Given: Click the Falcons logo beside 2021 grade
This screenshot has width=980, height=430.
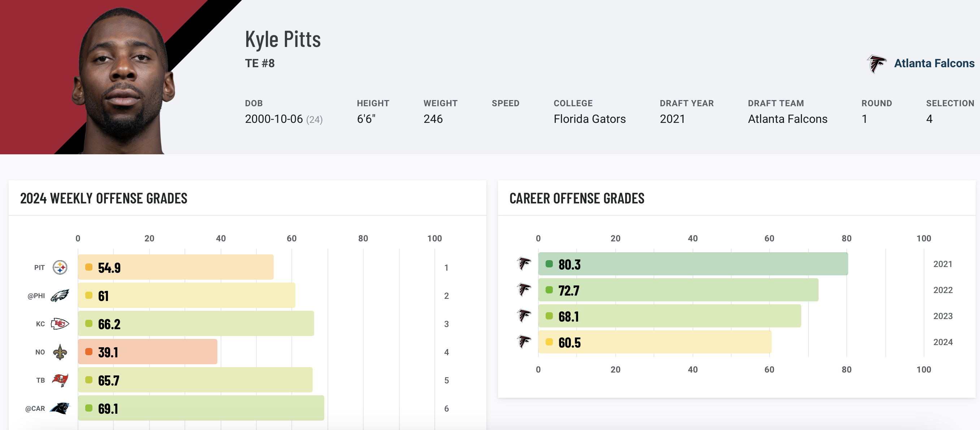Looking at the screenshot, I should pos(524,263).
